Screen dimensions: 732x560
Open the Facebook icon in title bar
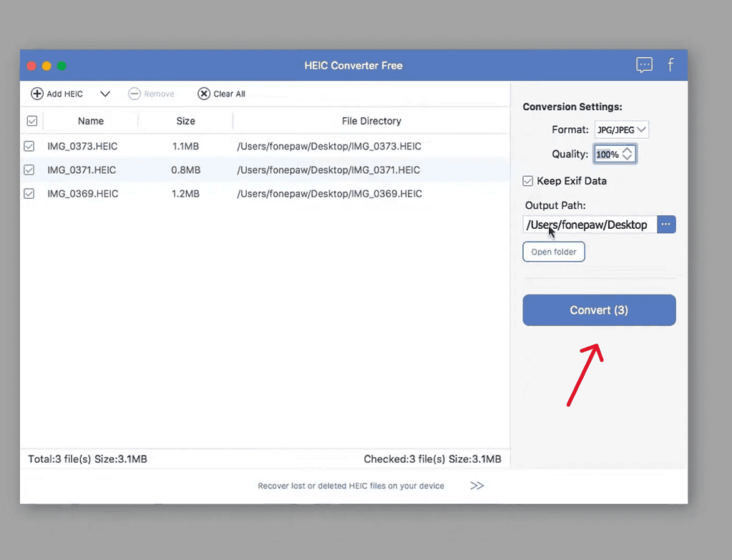click(670, 65)
